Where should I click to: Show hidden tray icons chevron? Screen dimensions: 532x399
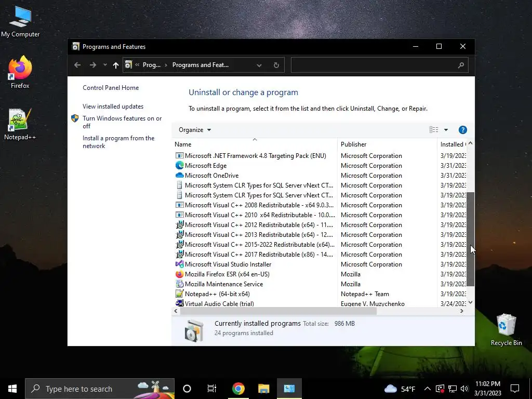point(428,389)
